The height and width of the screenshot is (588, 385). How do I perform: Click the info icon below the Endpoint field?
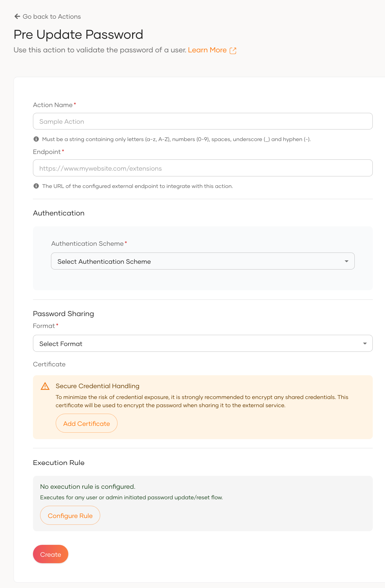click(x=36, y=186)
